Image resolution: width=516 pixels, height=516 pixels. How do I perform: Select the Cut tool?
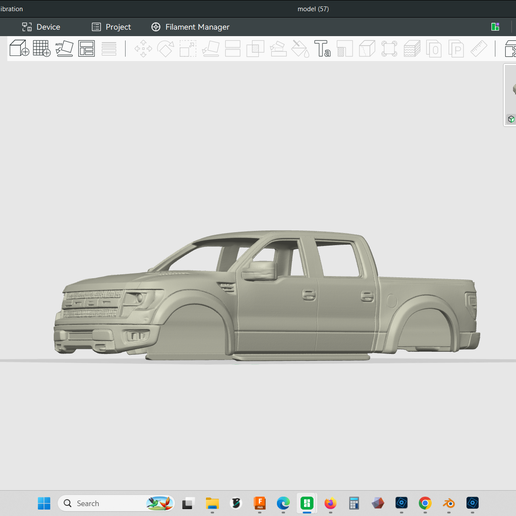[233, 49]
